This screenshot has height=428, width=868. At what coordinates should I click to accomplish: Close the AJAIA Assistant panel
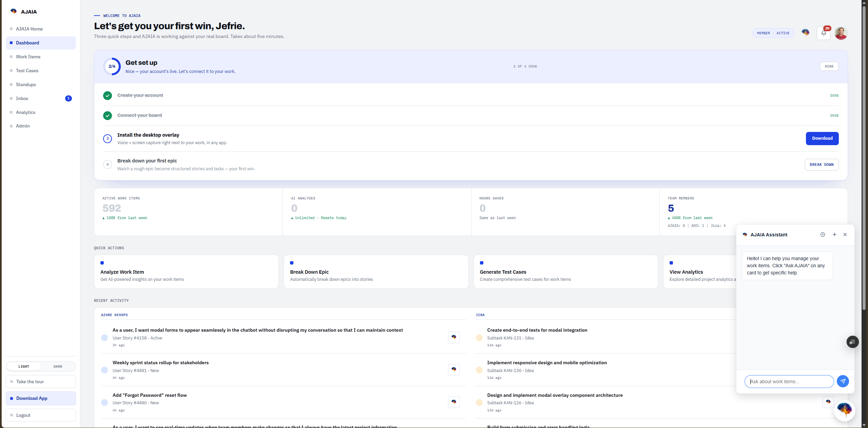pos(845,235)
